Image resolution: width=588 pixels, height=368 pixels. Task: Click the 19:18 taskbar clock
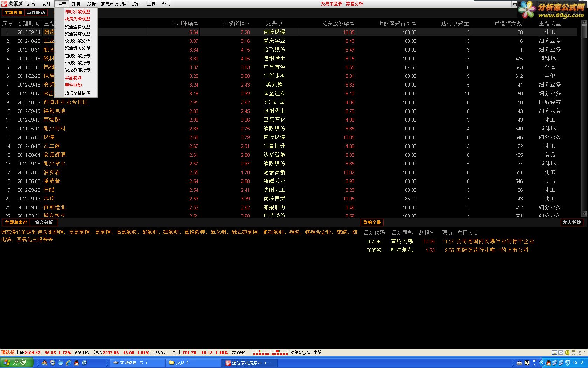point(578,363)
